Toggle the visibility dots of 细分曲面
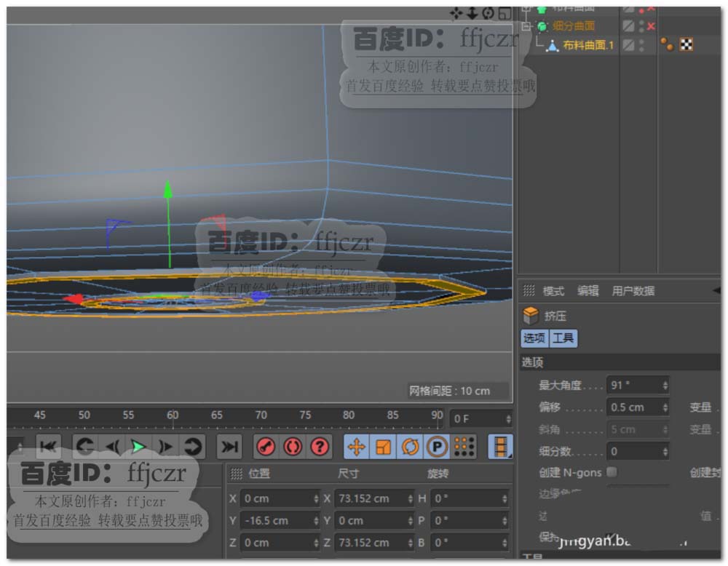Screen dimensions: 728x566 point(641,26)
